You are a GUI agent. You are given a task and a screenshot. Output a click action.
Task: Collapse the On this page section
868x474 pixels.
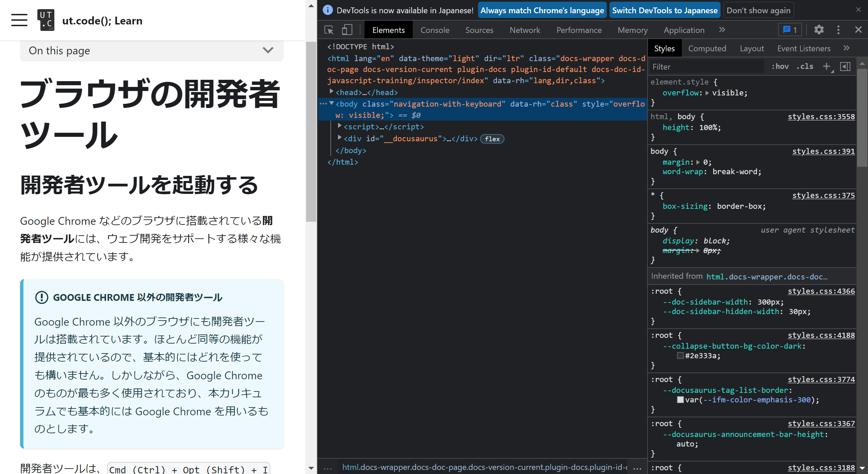pos(268,50)
